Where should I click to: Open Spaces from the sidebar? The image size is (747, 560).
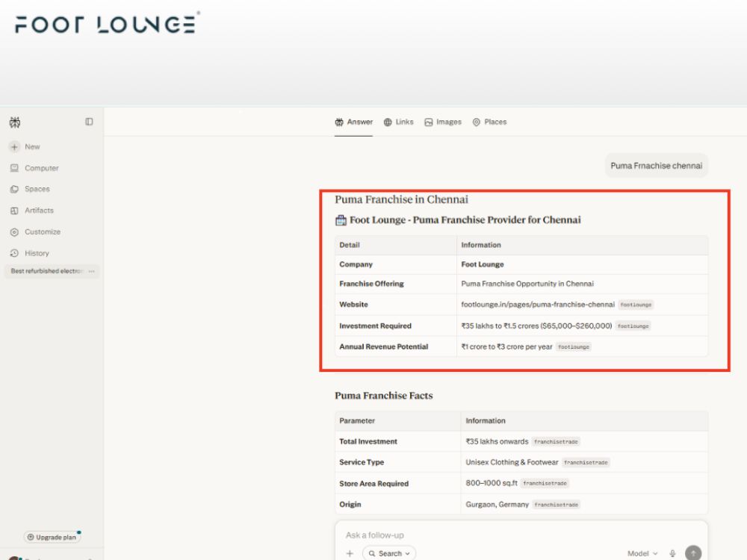30,189
